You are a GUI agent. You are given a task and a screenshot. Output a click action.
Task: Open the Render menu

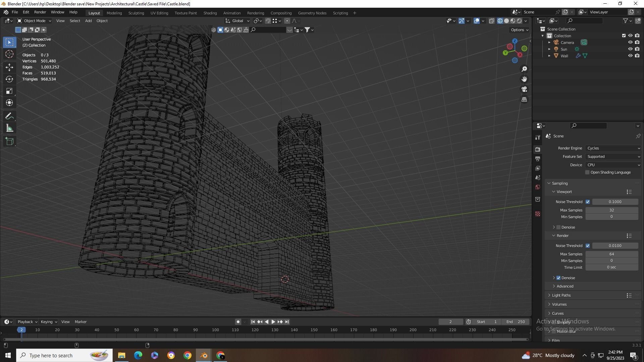[x=40, y=12]
